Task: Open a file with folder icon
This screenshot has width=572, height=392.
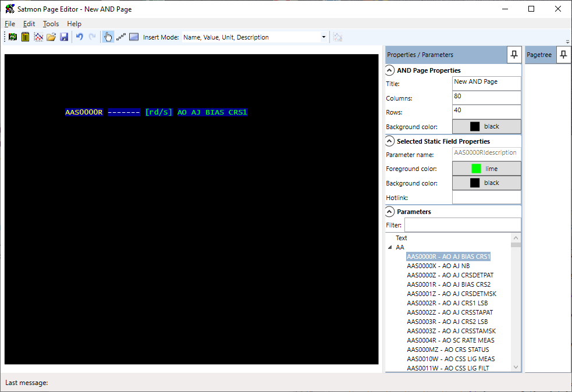Action: [x=51, y=37]
